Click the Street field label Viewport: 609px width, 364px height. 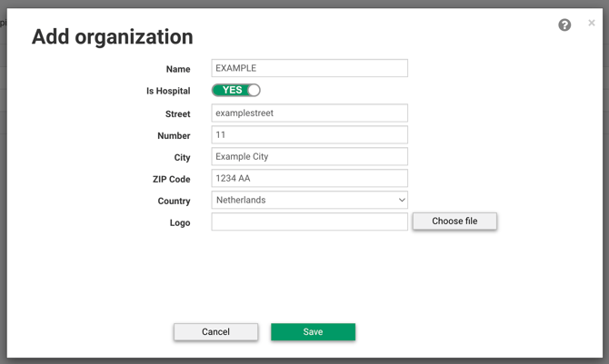(x=177, y=114)
